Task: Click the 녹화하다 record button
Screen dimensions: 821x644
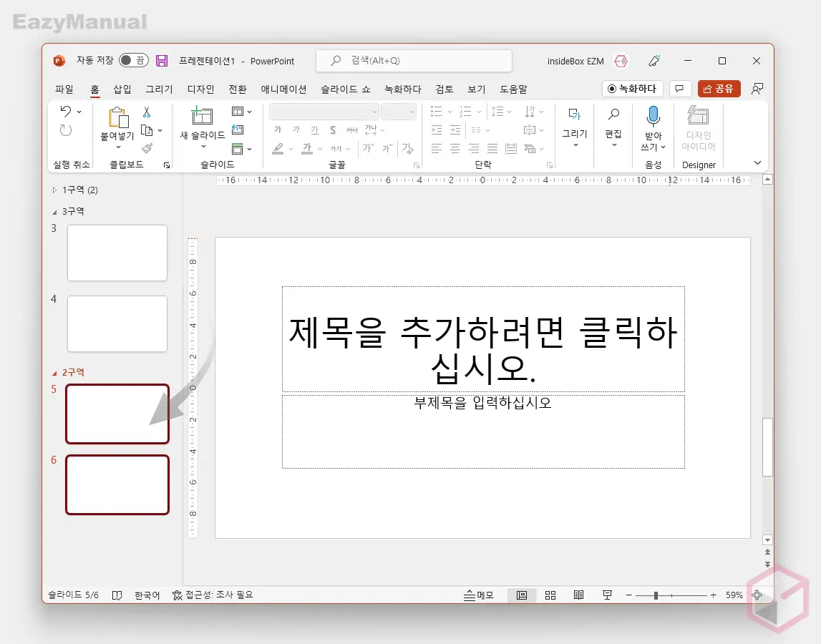Action: point(632,89)
